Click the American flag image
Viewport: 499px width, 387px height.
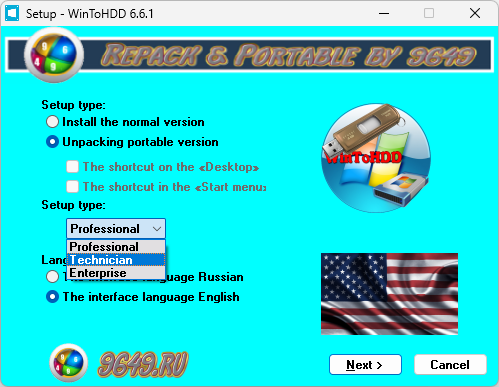[389, 294]
